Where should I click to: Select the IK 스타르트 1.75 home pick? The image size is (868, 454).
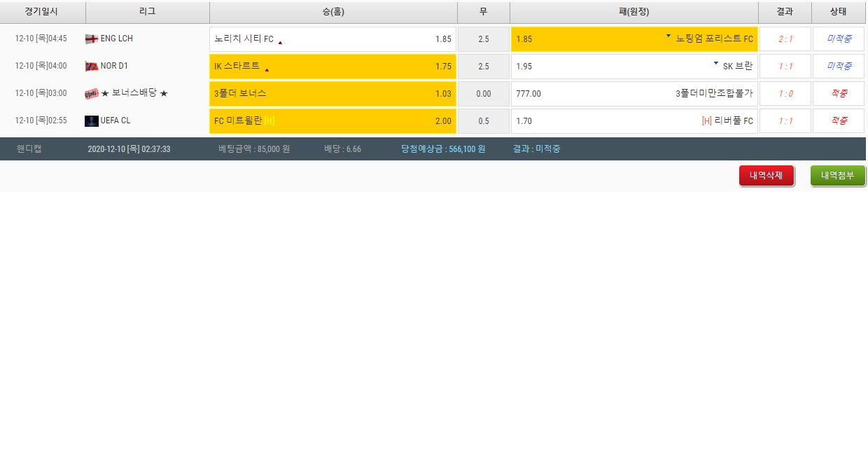coord(332,67)
